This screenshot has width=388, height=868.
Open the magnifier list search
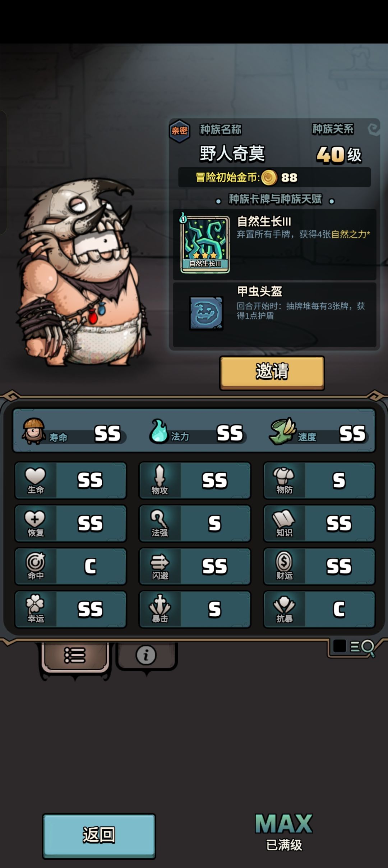tap(362, 648)
